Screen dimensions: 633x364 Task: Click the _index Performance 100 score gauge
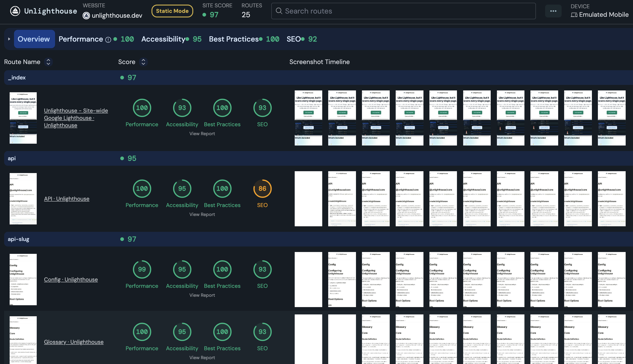(142, 108)
